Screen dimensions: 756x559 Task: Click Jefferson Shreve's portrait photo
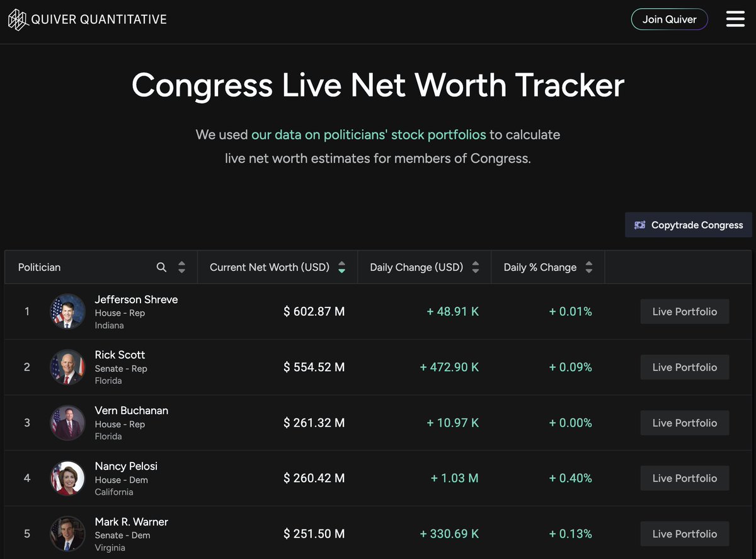[67, 311]
